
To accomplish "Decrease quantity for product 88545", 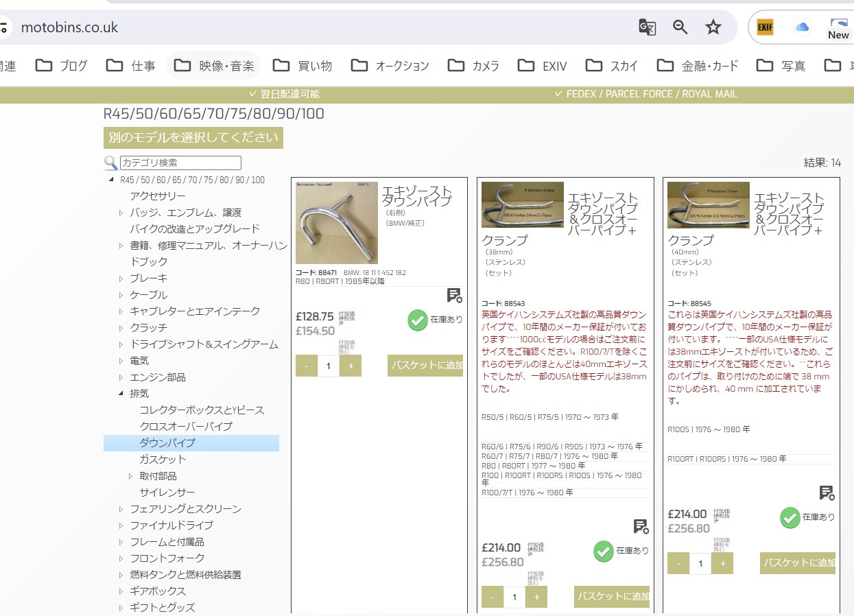I will click(x=678, y=563).
